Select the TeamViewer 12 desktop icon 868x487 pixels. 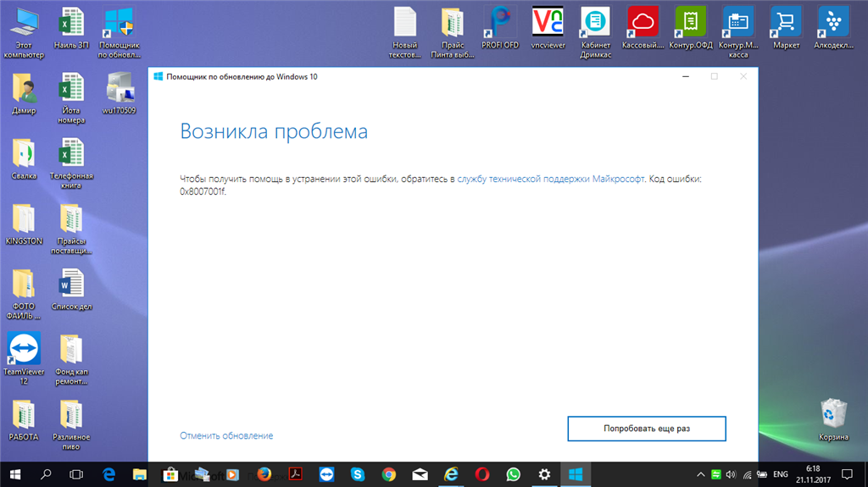[x=24, y=358]
